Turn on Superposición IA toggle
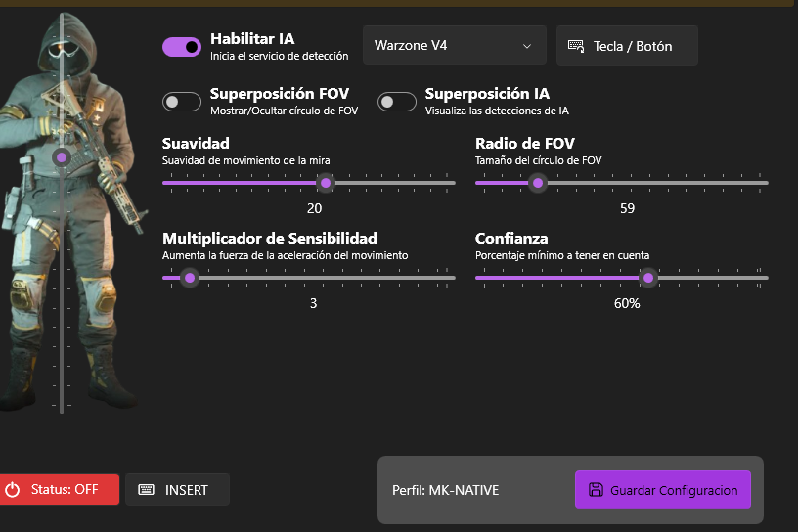Image resolution: width=798 pixels, height=532 pixels. coord(397,102)
